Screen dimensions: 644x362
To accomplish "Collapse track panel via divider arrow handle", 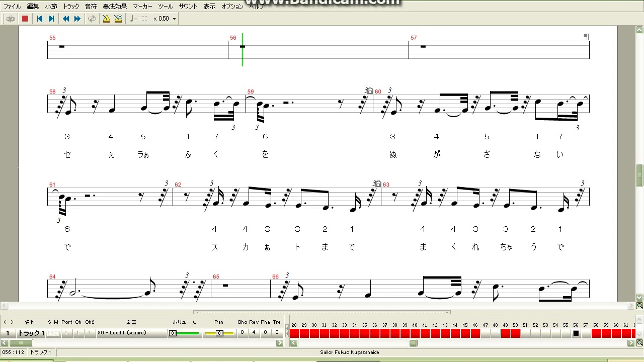I will [322, 312].
